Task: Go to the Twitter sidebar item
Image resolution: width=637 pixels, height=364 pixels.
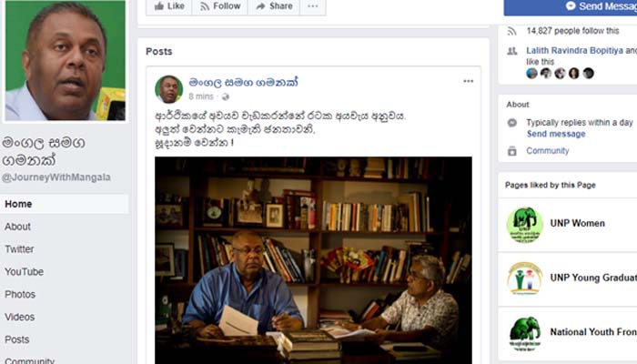Action: coord(19,249)
